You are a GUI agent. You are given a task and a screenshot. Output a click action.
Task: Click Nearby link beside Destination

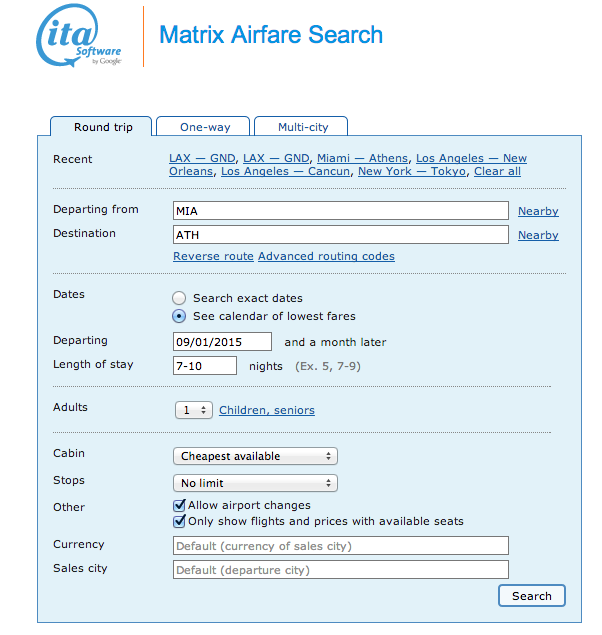click(x=538, y=235)
